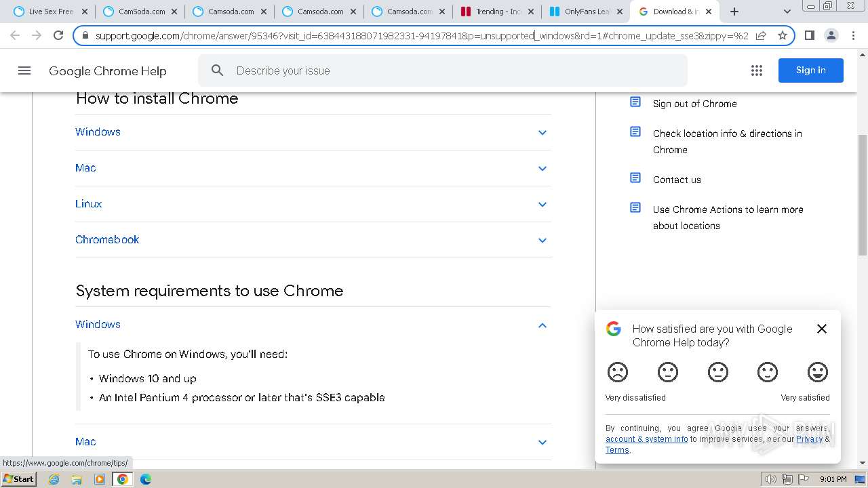This screenshot has width=868, height=488.
Task: View site information lock icon
Action: pos(85,35)
